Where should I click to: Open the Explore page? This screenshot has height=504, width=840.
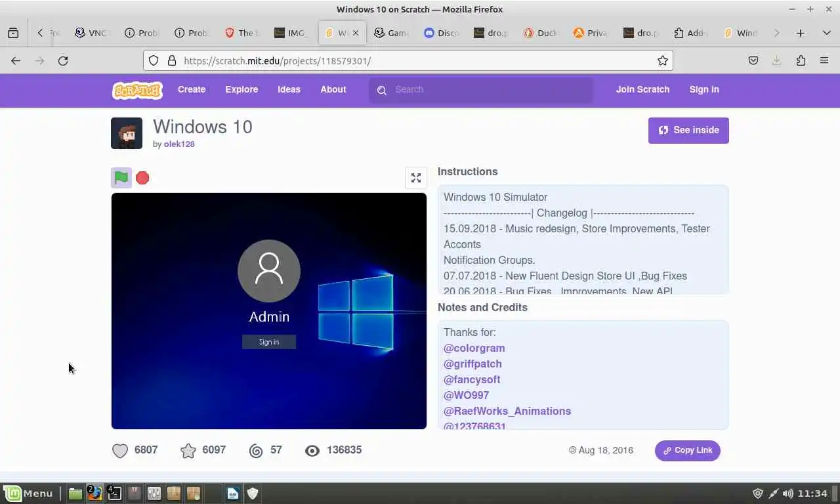(x=241, y=90)
